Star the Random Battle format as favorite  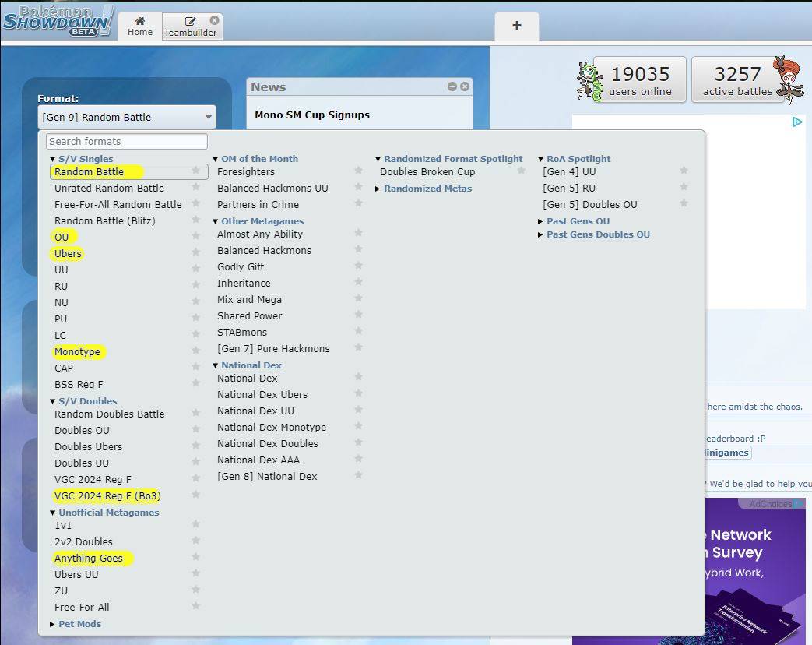tap(196, 171)
